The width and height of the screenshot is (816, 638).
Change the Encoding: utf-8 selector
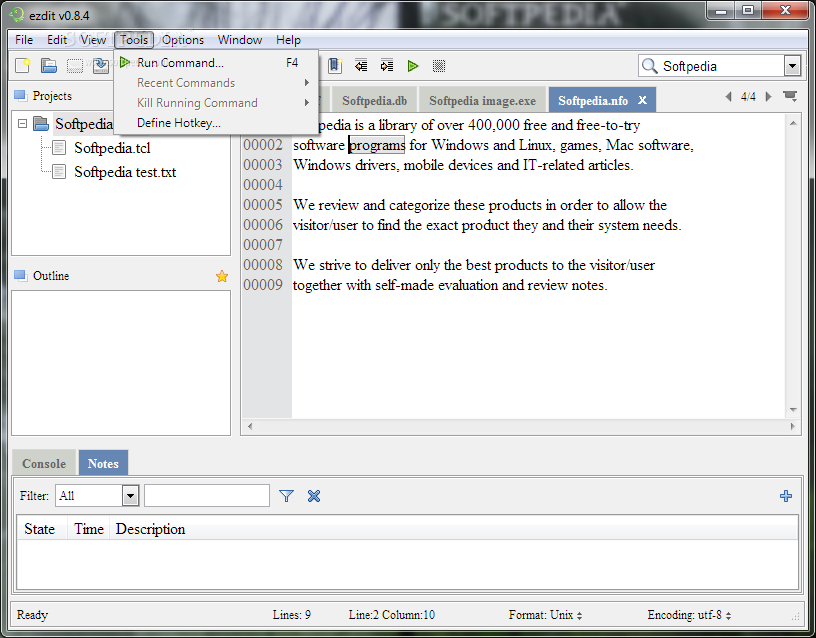690,615
